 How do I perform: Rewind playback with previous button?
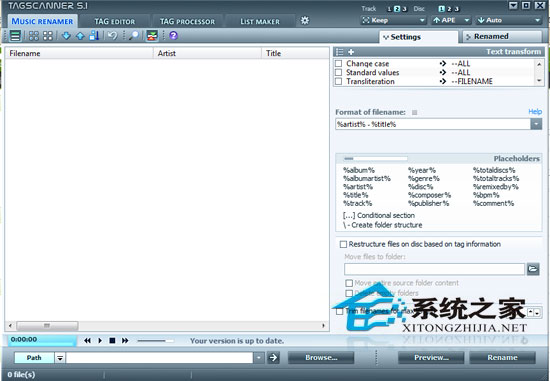pyautogui.click(x=87, y=340)
